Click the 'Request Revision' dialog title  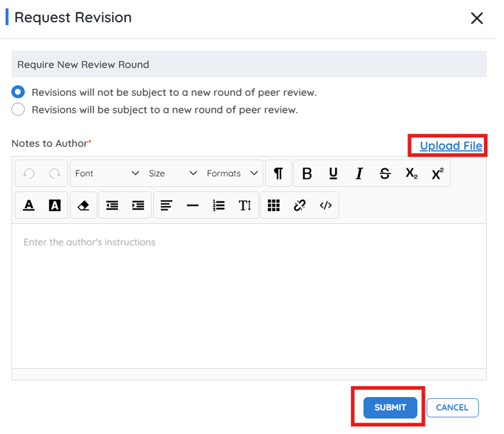coord(73,18)
